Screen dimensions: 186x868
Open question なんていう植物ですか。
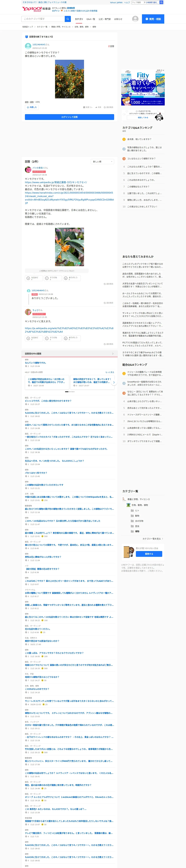[x=35, y=363]
